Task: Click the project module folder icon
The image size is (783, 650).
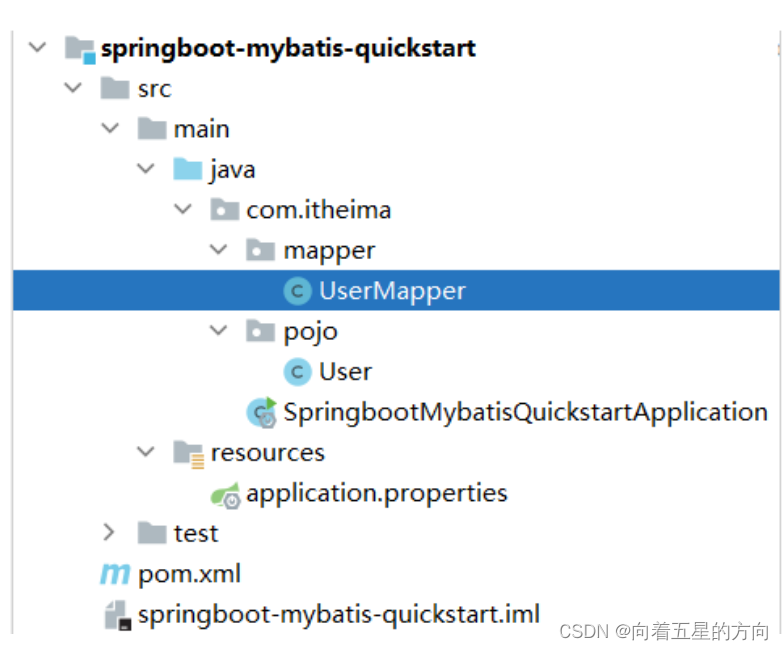Action: 80,49
